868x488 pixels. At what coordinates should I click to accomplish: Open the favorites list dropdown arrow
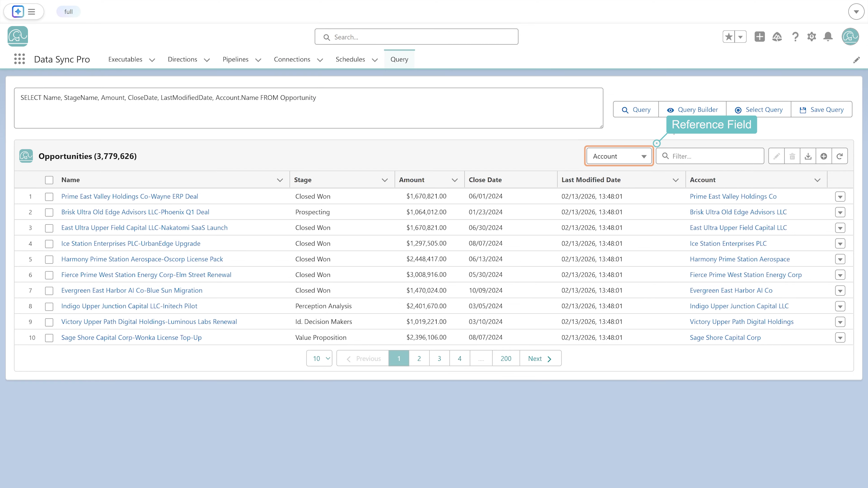click(x=740, y=37)
